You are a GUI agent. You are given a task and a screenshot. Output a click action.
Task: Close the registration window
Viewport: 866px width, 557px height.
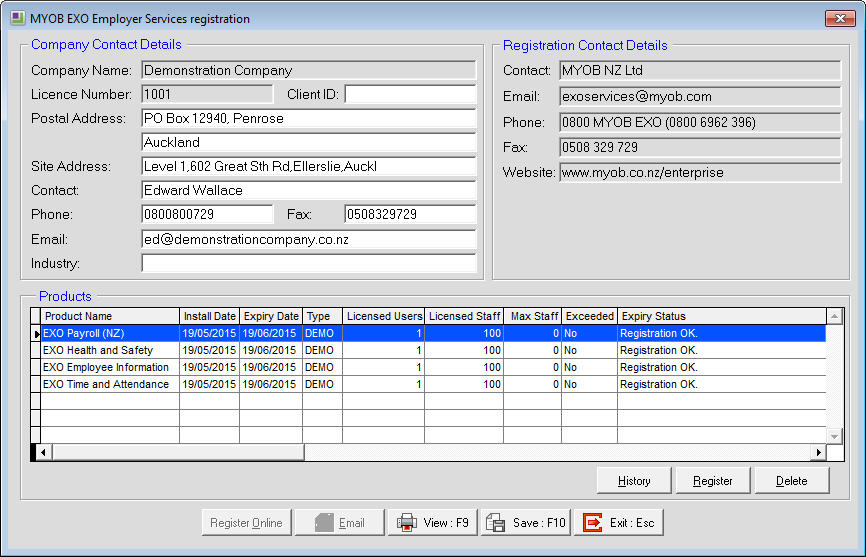coord(838,19)
